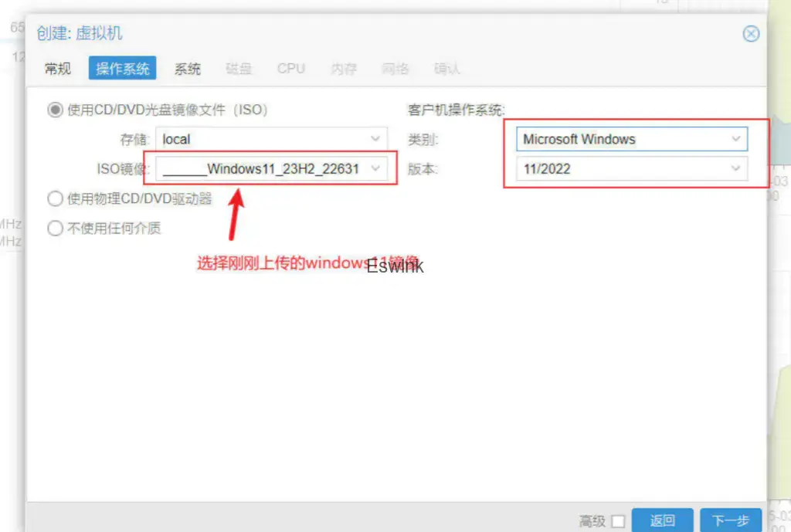Open the ISO镜像 dropdown arrow
The width and height of the screenshot is (791, 532).
tap(375, 168)
